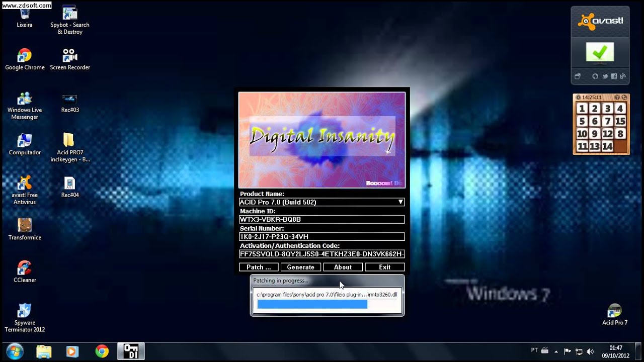This screenshot has width=644, height=362.
Task: Select the Rec#04 file icon
Action: click(x=70, y=187)
